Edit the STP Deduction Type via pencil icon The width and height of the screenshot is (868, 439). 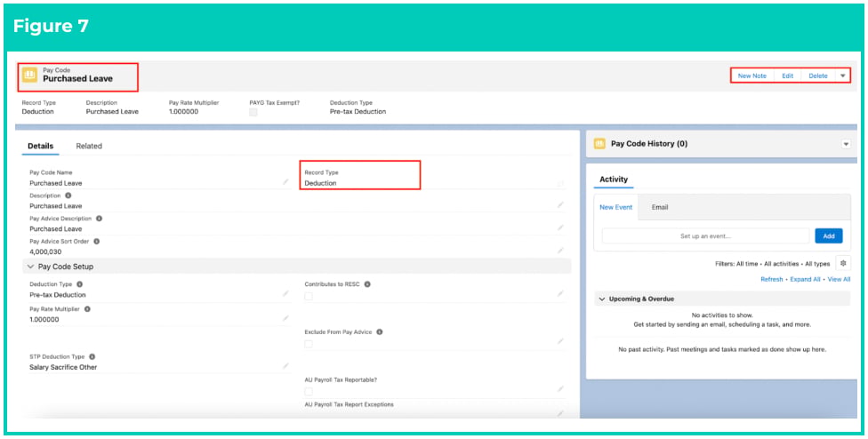tap(285, 366)
